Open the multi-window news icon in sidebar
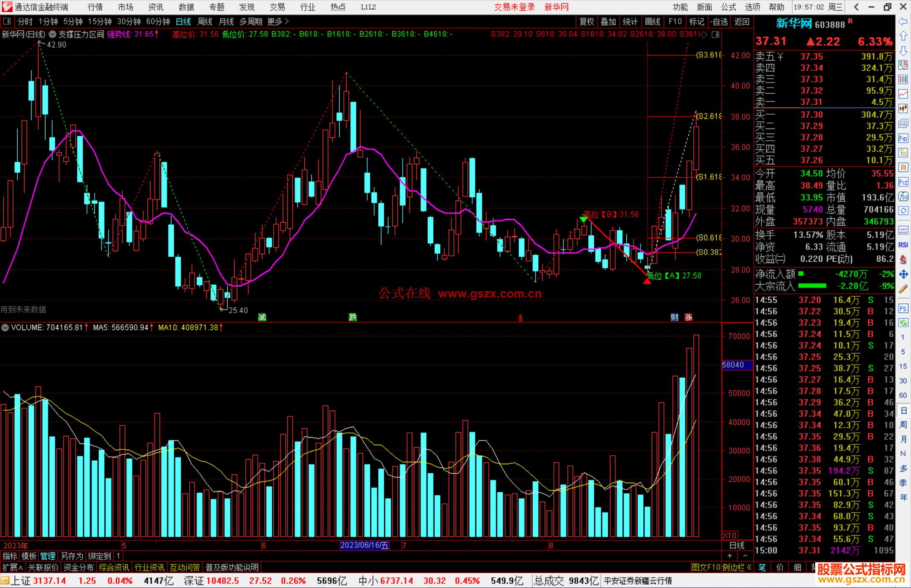The image size is (911, 588). point(903,124)
